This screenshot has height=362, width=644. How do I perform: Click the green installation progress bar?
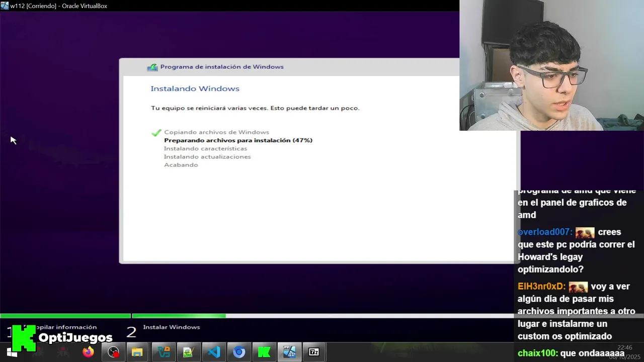[x=179, y=316]
